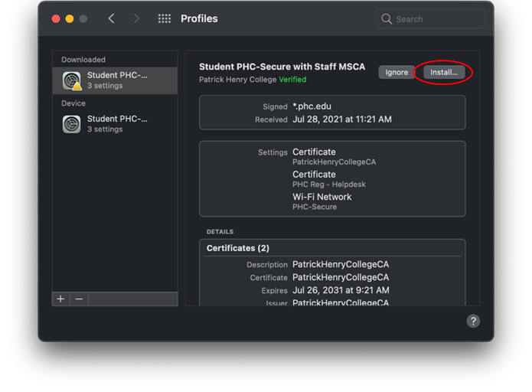Viewport: 532px width, 392px height.
Task: Click the title 'Student PHC-Secure with Staff MSCA'
Action: pyautogui.click(x=282, y=67)
